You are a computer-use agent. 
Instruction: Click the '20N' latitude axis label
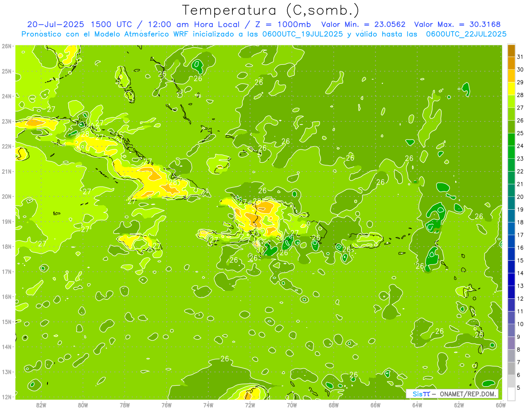[6, 196]
